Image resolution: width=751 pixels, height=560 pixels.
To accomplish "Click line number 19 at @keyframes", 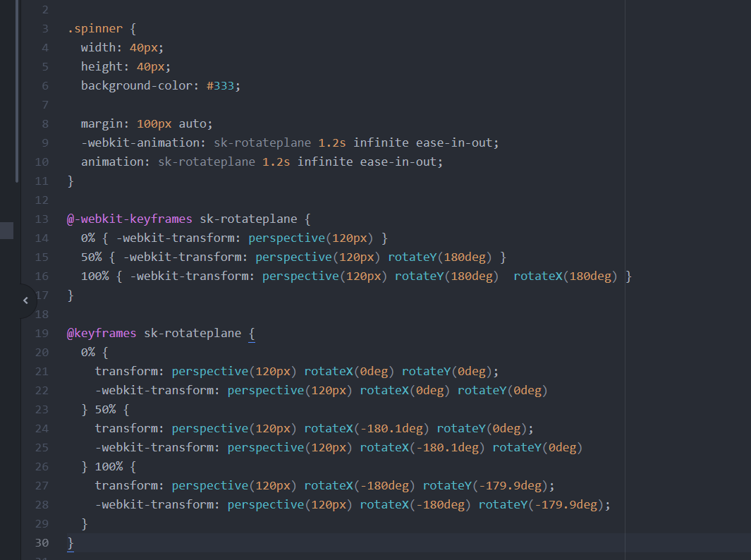I will pyautogui.click(x=42, y=333).
